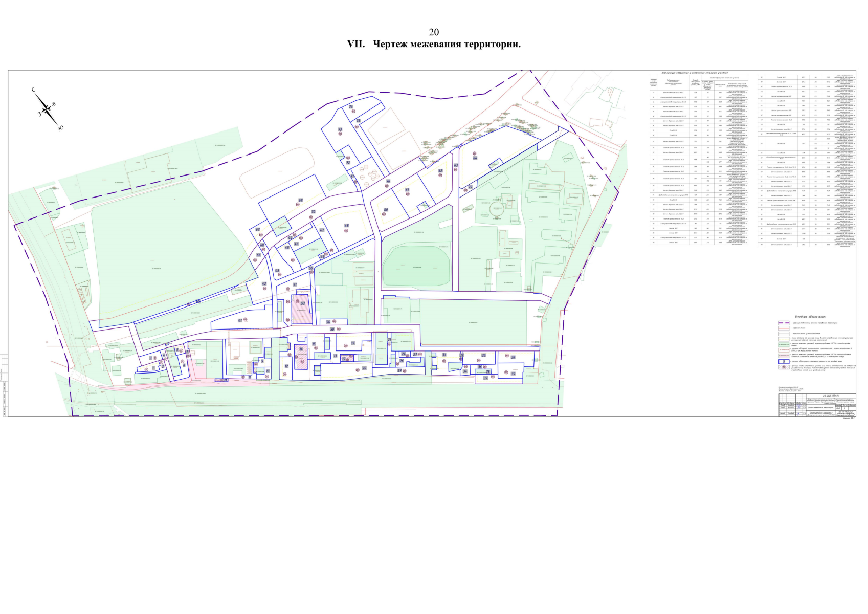Click parcel number 39 on the map

click(x=513, y=374)
